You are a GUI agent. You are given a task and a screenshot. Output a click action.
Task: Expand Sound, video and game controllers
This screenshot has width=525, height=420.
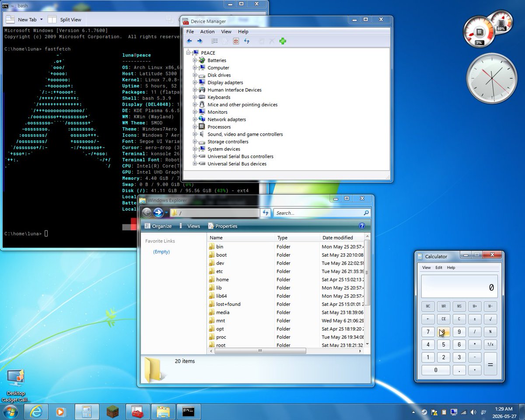pos(195,134)
